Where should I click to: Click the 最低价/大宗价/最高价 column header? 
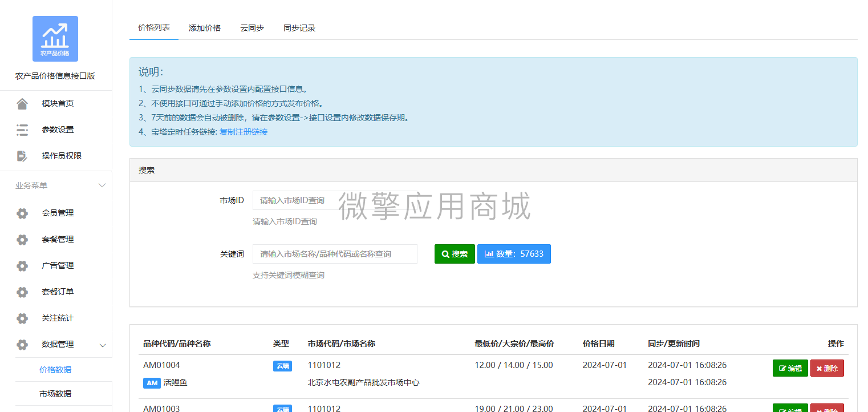click(514, 344)
